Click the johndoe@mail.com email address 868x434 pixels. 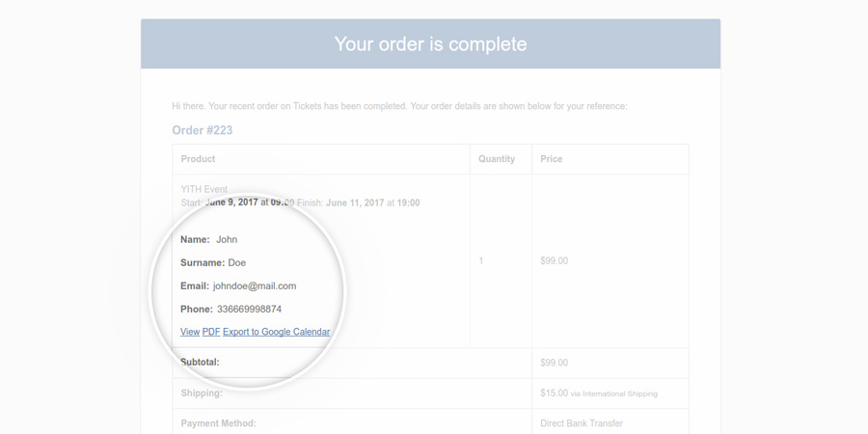255,286
